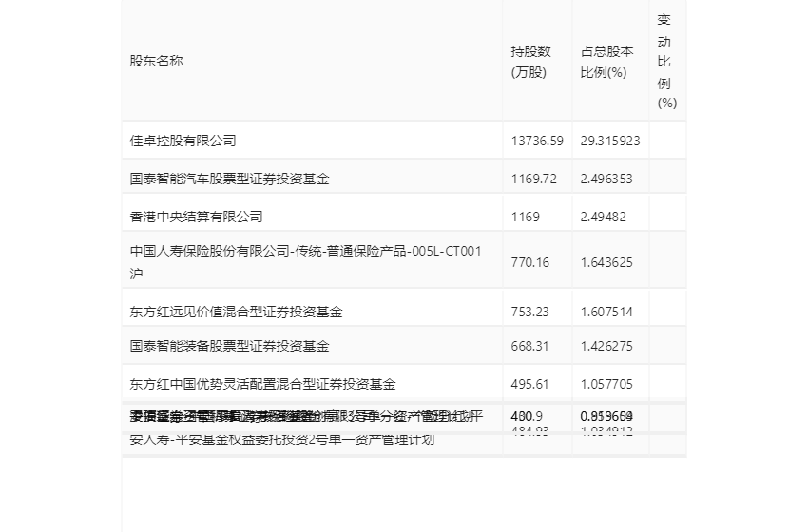Screen dimensions: 808x532
Task: Click percentage value 2.49482
Action: (603, 217)
